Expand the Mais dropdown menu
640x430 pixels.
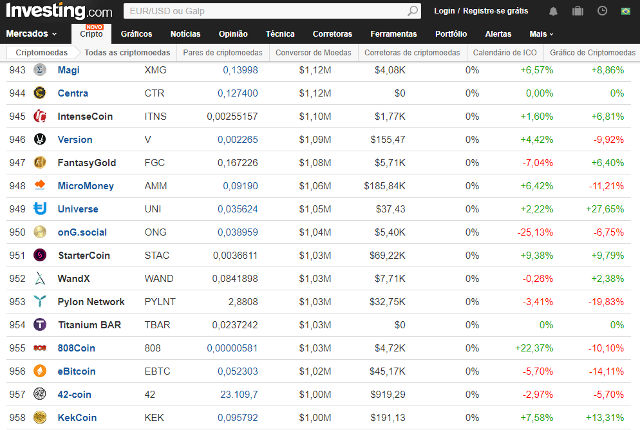click(541, 34)
